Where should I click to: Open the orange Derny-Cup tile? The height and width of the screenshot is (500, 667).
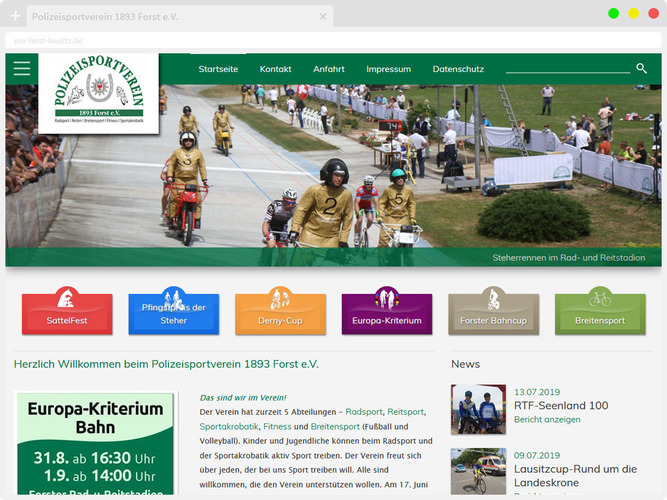(280, 313)
